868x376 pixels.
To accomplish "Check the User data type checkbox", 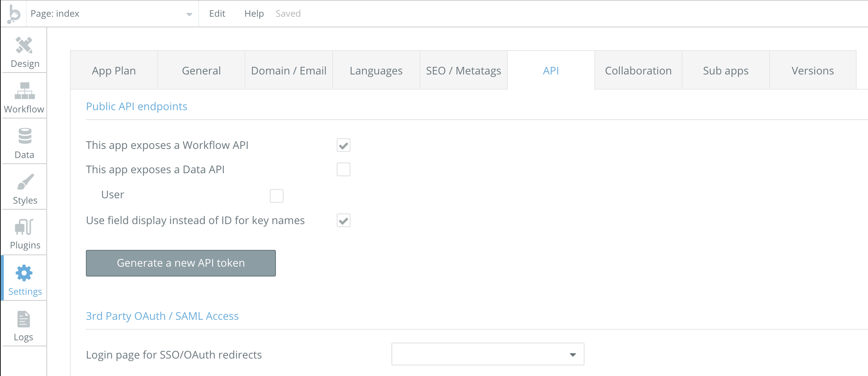I will (x=276, y=196).
